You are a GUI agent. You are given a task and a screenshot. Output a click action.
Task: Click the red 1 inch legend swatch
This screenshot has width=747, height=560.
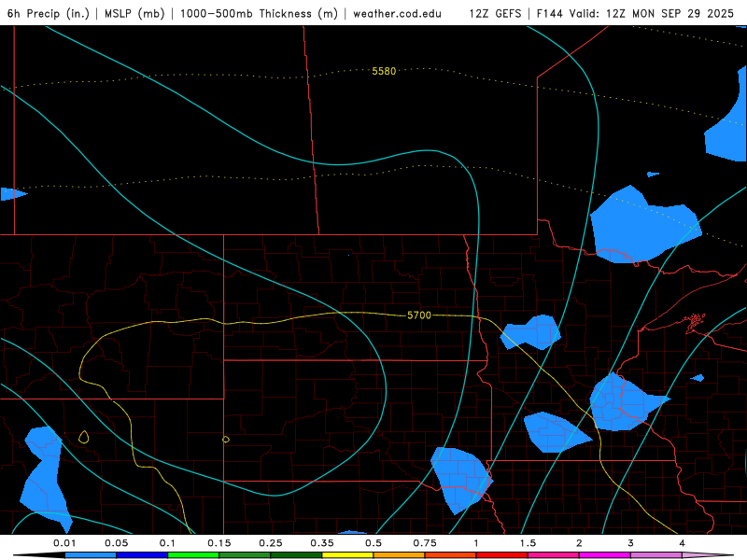(x=502, y=555)
